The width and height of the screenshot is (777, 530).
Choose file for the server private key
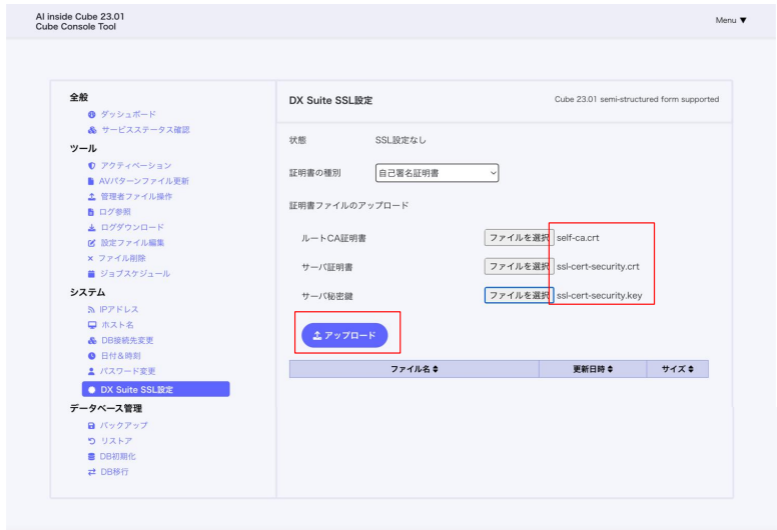pyautogui.click(x=518, y=296)
